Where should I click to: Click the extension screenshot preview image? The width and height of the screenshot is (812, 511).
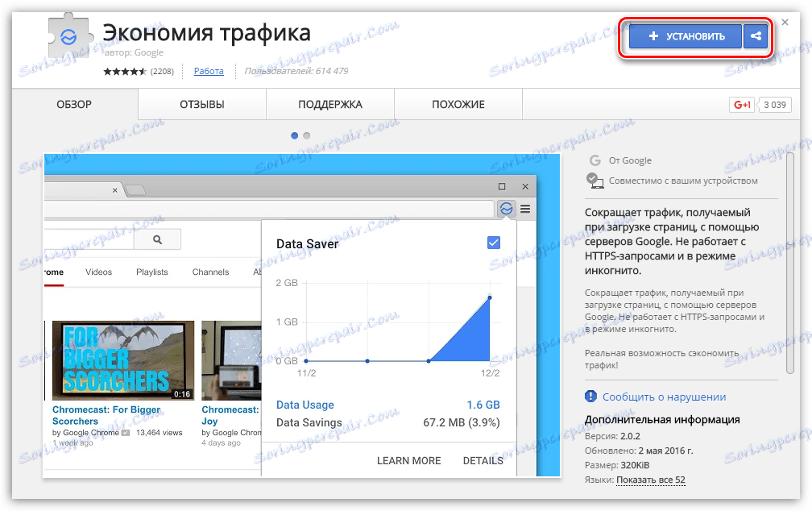[x=302, y=315]
